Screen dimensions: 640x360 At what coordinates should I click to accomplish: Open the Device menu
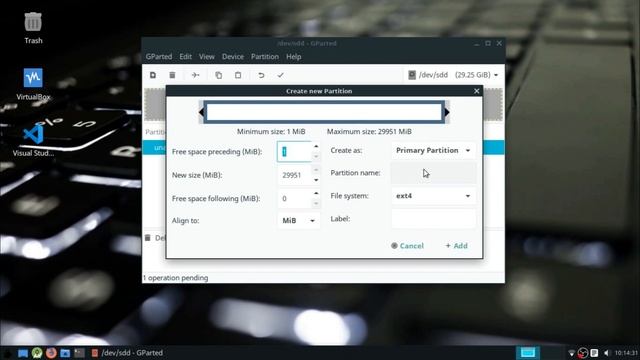pyautogui.click(x=233, y=57)
